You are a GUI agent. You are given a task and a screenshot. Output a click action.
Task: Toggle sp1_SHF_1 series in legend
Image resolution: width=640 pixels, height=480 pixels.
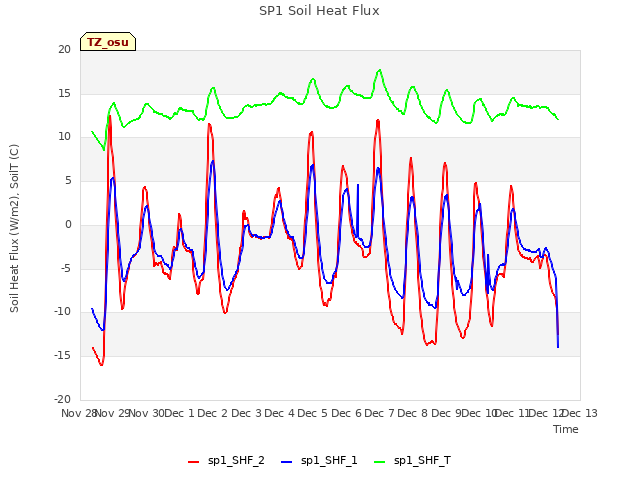pos(319,460)
